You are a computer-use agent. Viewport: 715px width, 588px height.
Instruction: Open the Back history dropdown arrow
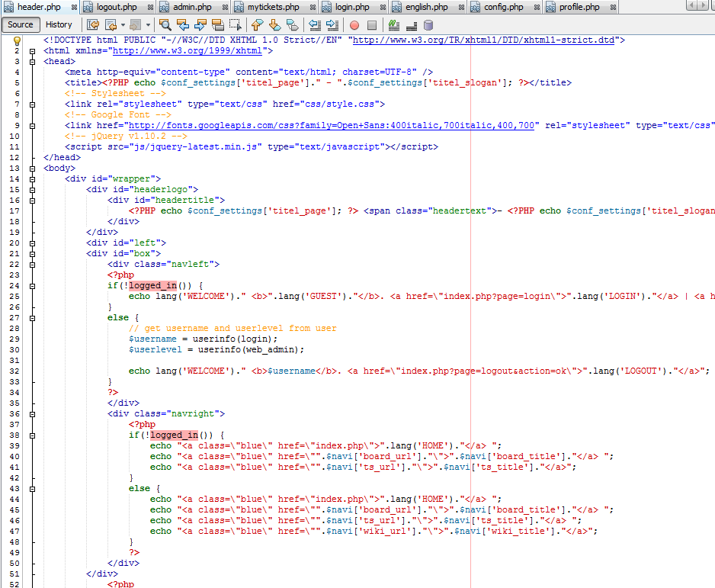[x=123, y=25]
